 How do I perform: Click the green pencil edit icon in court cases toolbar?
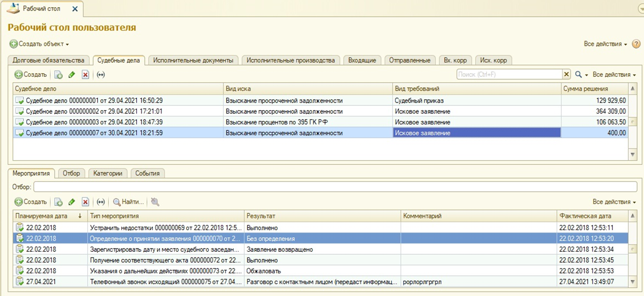[x=72, y=75]
